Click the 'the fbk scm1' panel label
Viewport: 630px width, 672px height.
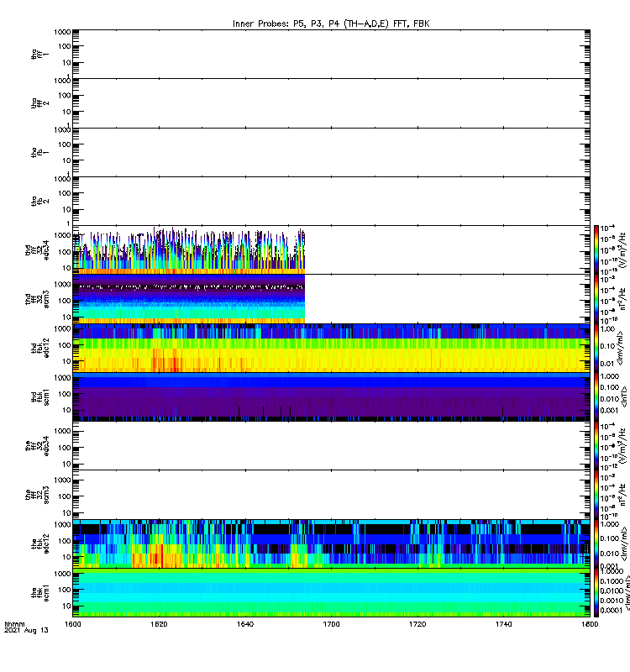tap(40, 593)
